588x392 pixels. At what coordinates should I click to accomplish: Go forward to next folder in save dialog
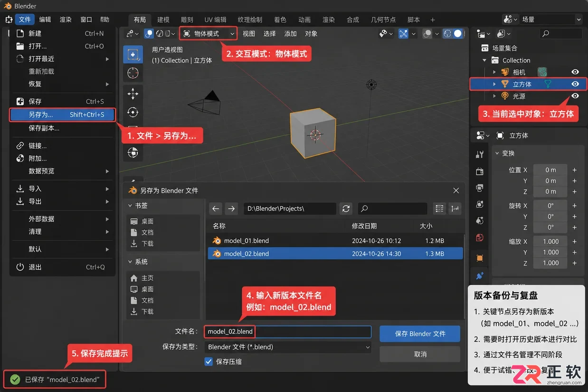(x=231, y=209)
